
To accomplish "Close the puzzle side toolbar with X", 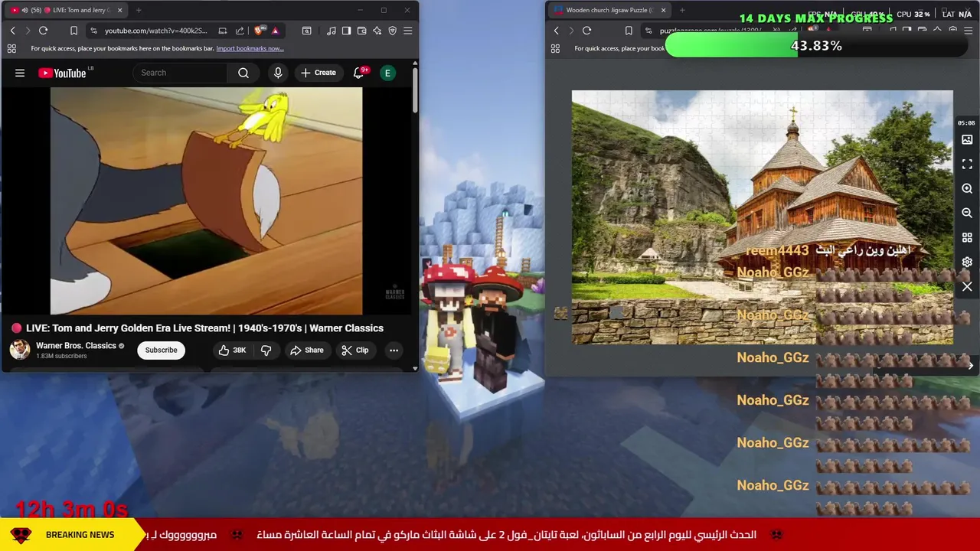I will (967, 287).
